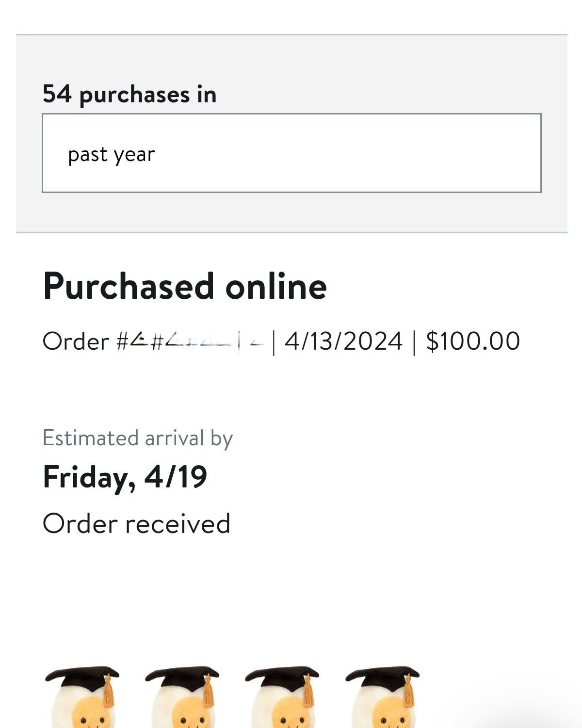Click the "Order received" status text

[x=136, y=524]
